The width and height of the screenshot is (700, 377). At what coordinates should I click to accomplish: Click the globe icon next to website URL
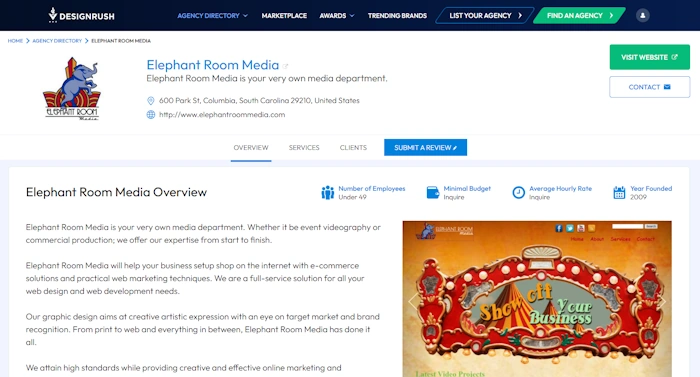point(151,115)
